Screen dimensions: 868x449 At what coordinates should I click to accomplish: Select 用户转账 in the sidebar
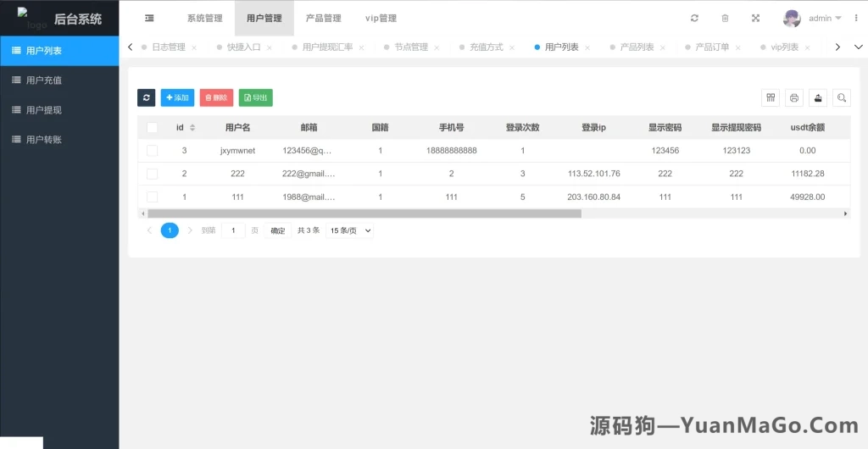pyautogui.click(x=59, y=140)
